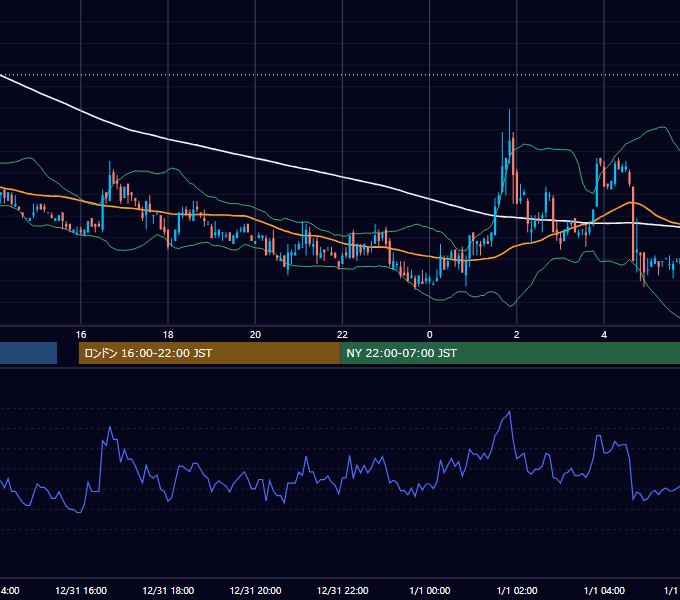Click the 1/1 02:00 time label

(517, 590)
